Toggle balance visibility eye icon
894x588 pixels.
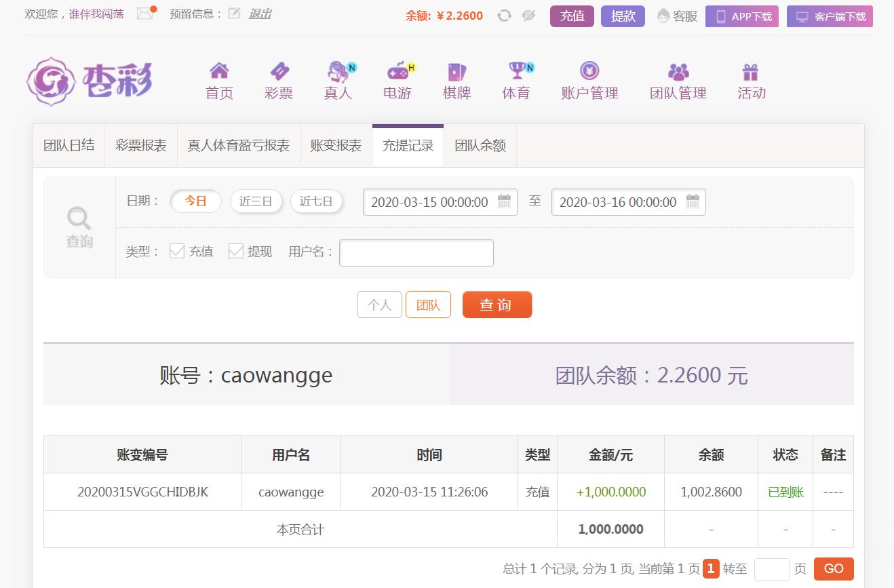(x=529, y=16)
